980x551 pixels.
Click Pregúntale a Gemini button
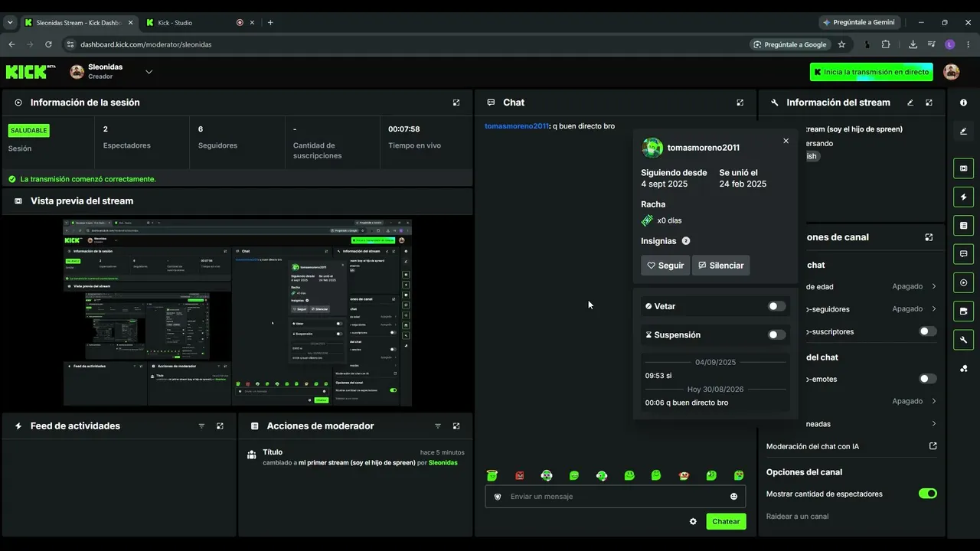858,22
